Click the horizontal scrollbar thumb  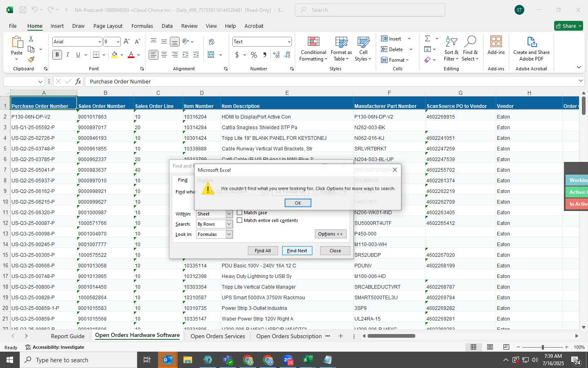pyautogui.click(x=391, y=336)
